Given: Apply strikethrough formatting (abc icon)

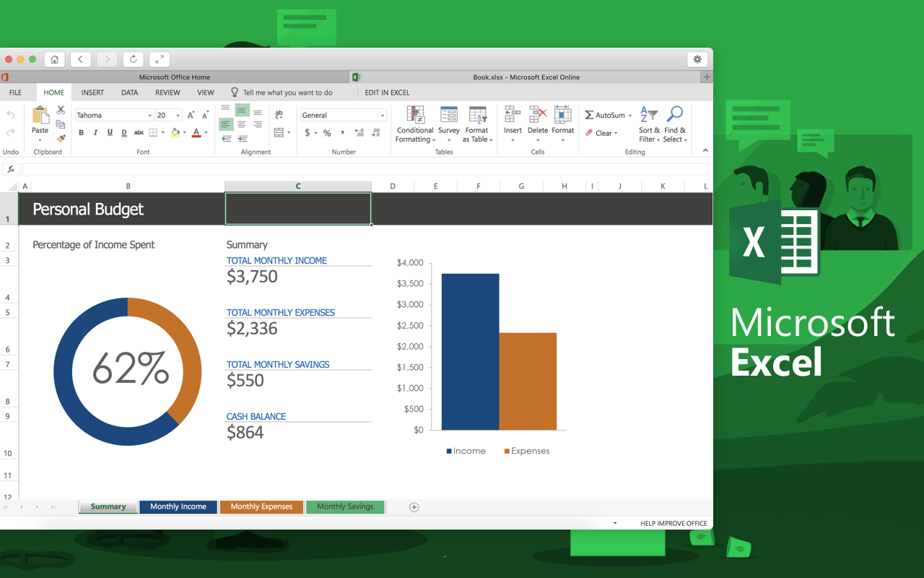Looking at the screenshot, I should [139, 132].
